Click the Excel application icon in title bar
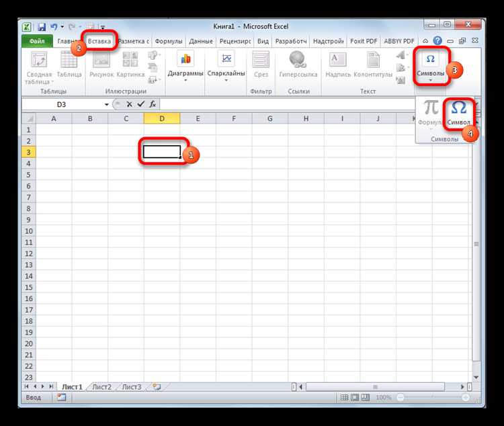504x426 pixels. tap(27, 27)
